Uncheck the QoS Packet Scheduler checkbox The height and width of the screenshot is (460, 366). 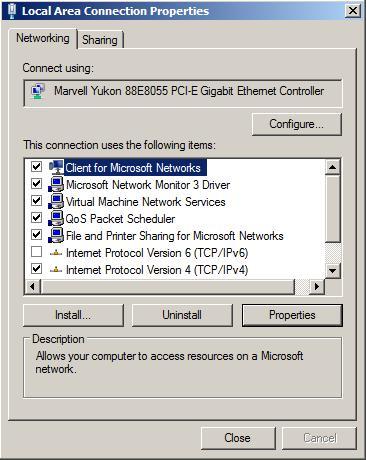point(36,218)
